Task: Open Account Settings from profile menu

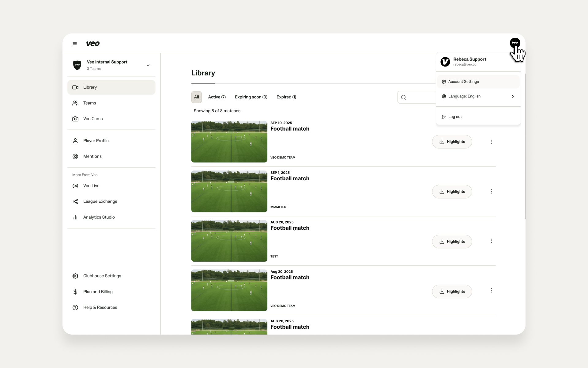Action: coord(478,82)
